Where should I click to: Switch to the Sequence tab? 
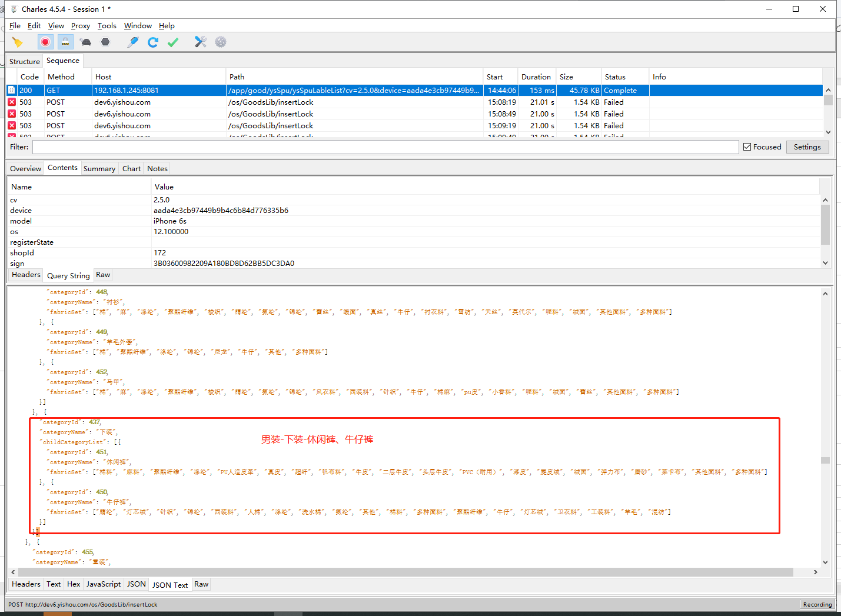tap(63, 61)
